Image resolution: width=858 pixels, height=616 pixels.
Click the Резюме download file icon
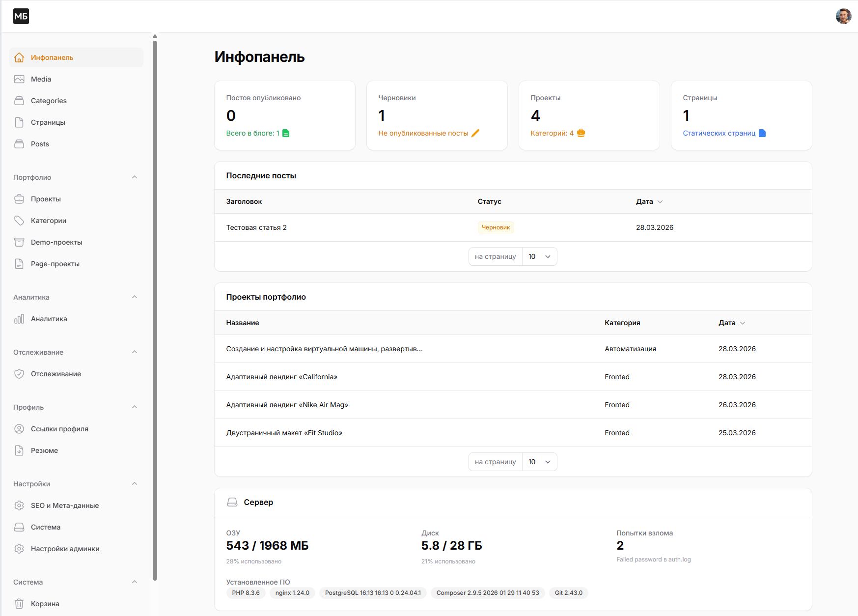pos(19,450)
